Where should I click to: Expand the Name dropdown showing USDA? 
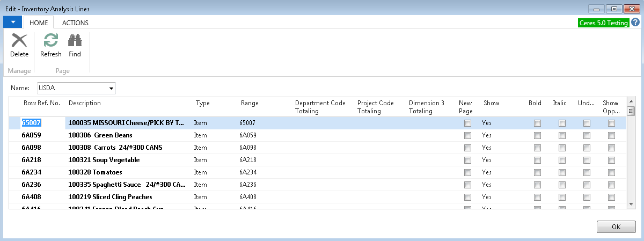click(x=112, y=88)
